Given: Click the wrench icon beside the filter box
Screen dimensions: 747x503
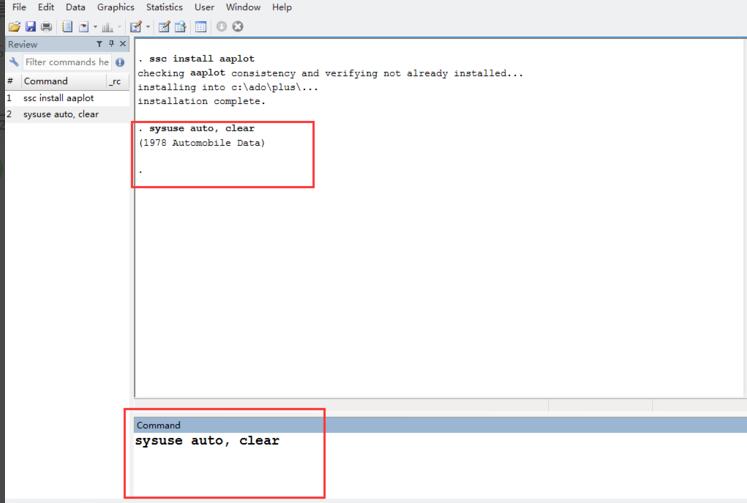Looking at the screenshot, I should [x=14, y=62].
